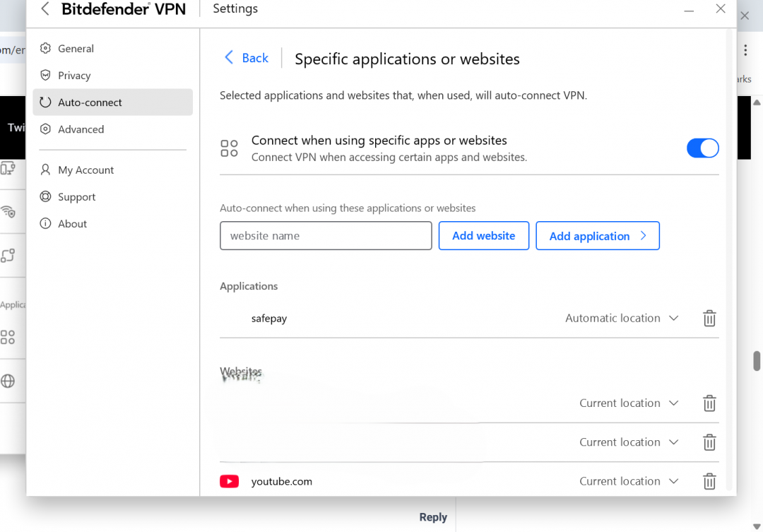
Task: Open Advanced settings
Action: 113,129
